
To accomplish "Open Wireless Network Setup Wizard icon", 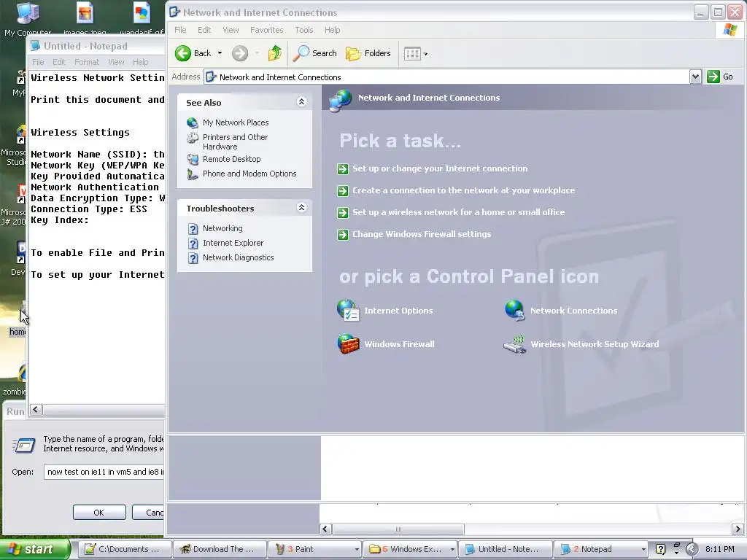I will (x=581, y=344).
